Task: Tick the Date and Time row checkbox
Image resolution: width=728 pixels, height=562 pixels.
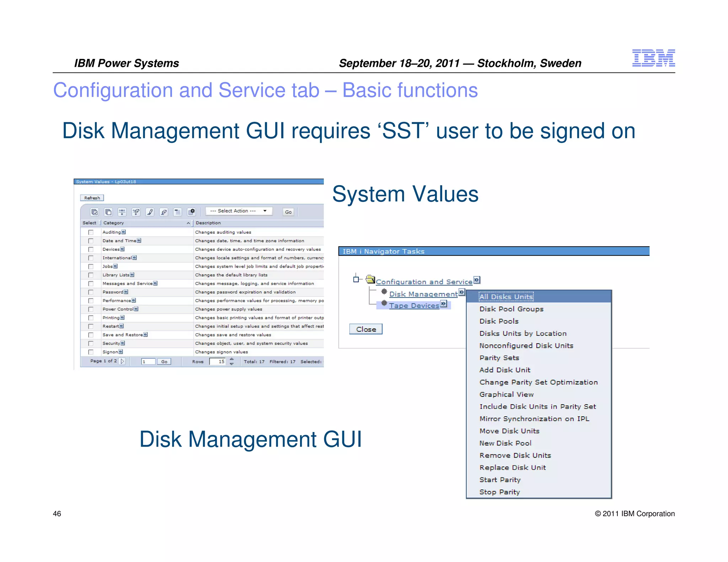Action: coord(91,241)
